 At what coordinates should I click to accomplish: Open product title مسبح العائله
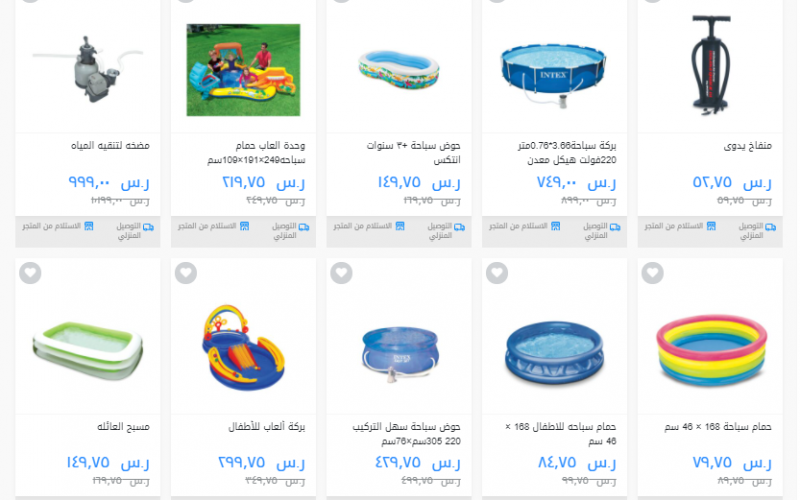coord(123,427)
